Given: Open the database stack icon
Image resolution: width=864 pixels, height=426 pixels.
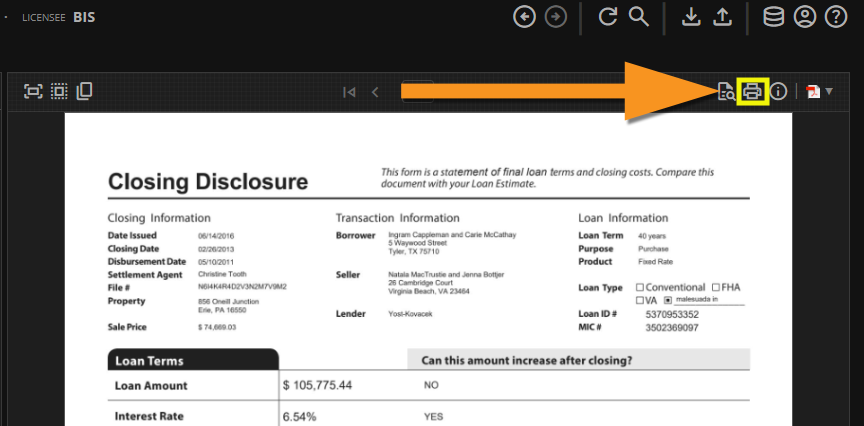Looking at the screenshot, I should [x=773, y=17].
